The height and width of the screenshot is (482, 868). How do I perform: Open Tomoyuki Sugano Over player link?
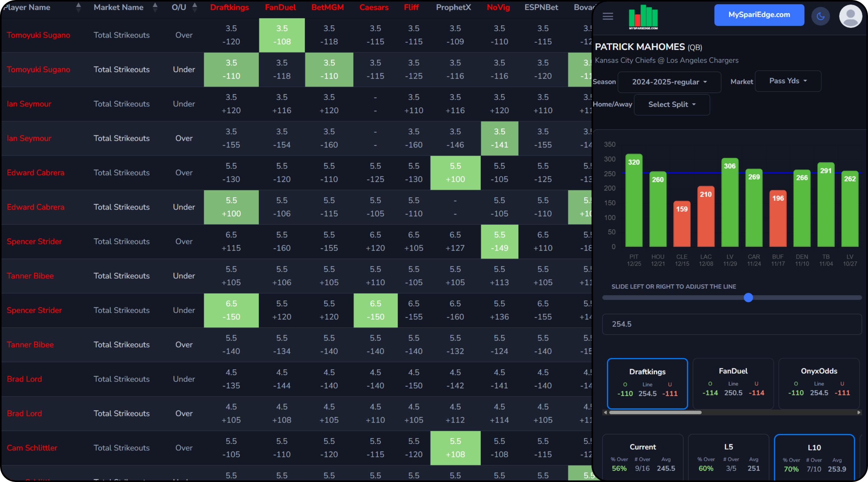click(38, 35)
